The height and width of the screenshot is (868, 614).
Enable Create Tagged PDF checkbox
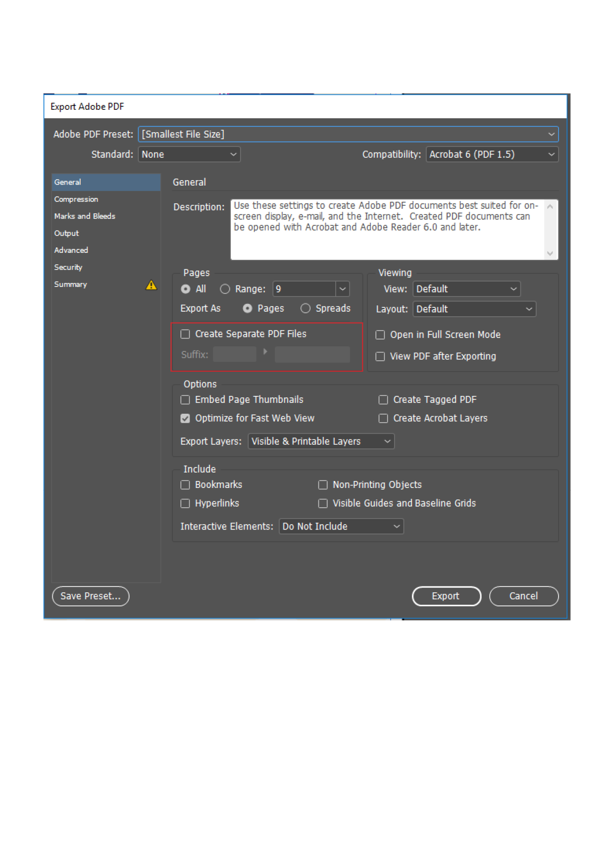[383, 400]
